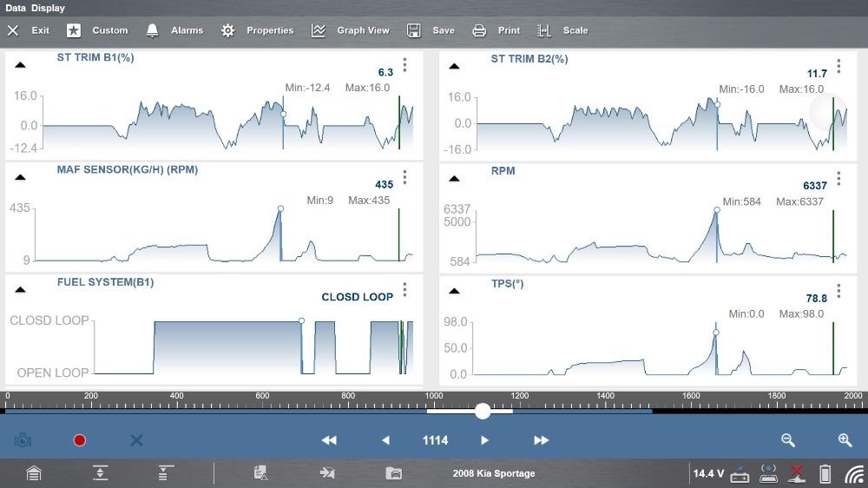Open Properties gear in toolbar

coord(257,30)
